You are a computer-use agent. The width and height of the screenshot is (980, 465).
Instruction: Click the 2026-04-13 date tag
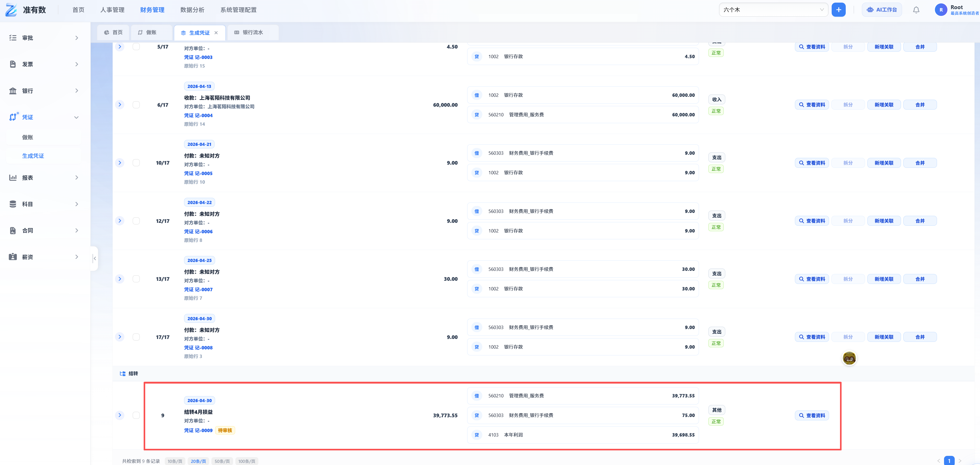[x=199, y=86]
